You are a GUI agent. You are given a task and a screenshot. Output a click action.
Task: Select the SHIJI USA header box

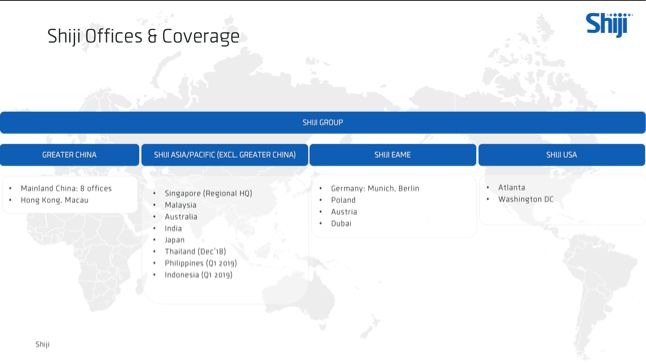pyautogui.click(x=562, y=155)
